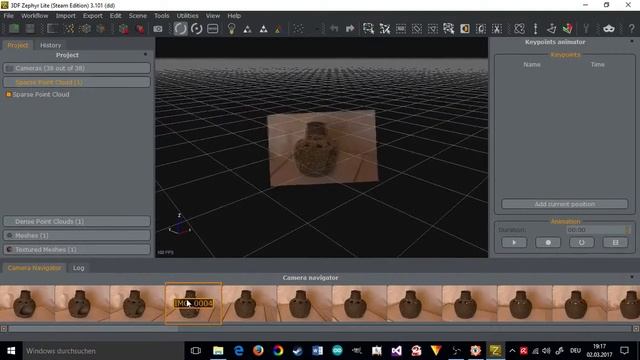640x360 pixels.
Task: Open Microsoft Edge from the taskbar
Action: (238, 351)
